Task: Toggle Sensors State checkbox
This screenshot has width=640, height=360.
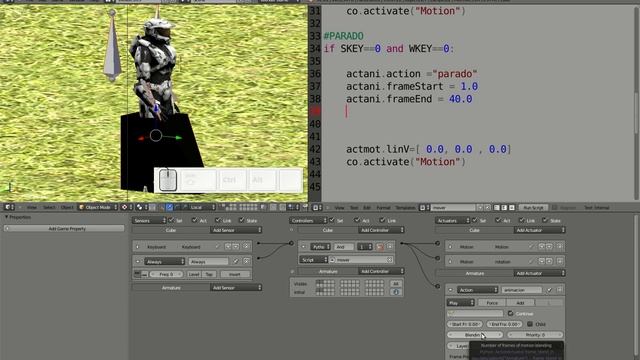Action: 242,220
